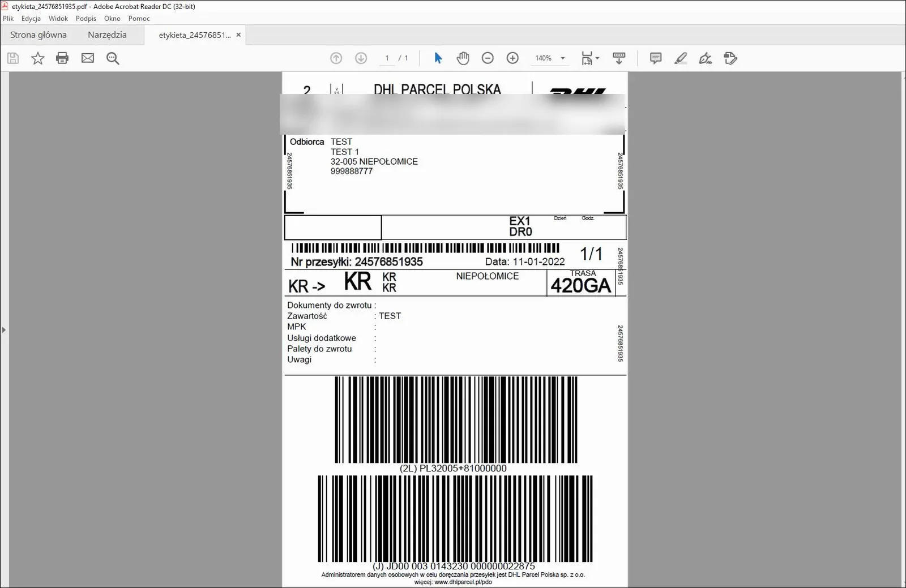The image size is (906, 588).
Task: Click the current page number field
Action: coord(387,58)
